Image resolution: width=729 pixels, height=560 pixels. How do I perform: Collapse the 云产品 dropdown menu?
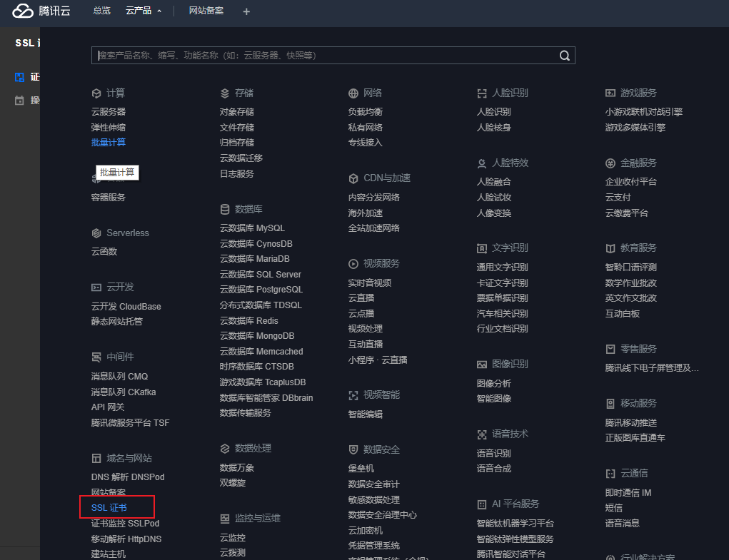(x=144, y=11)
